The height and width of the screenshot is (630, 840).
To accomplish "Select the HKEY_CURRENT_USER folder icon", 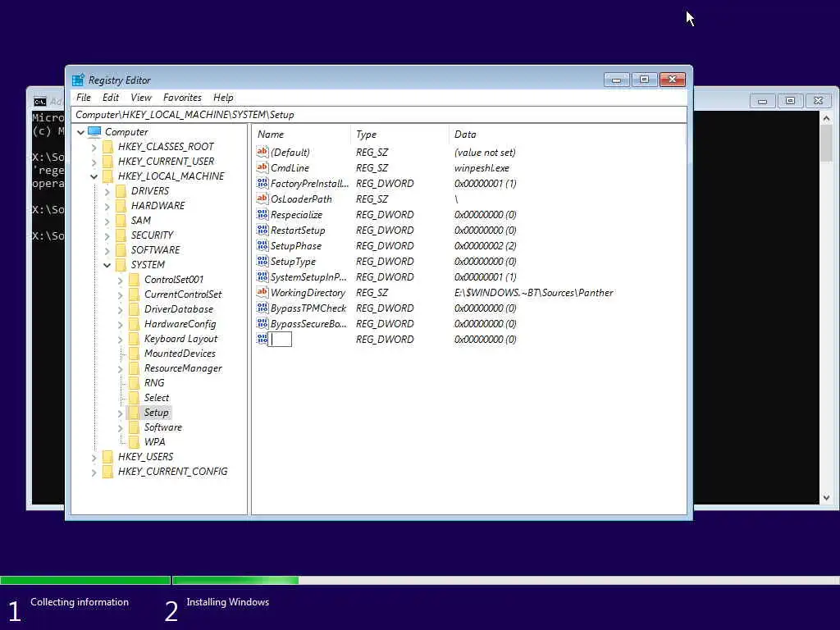I will coord(107,162).
